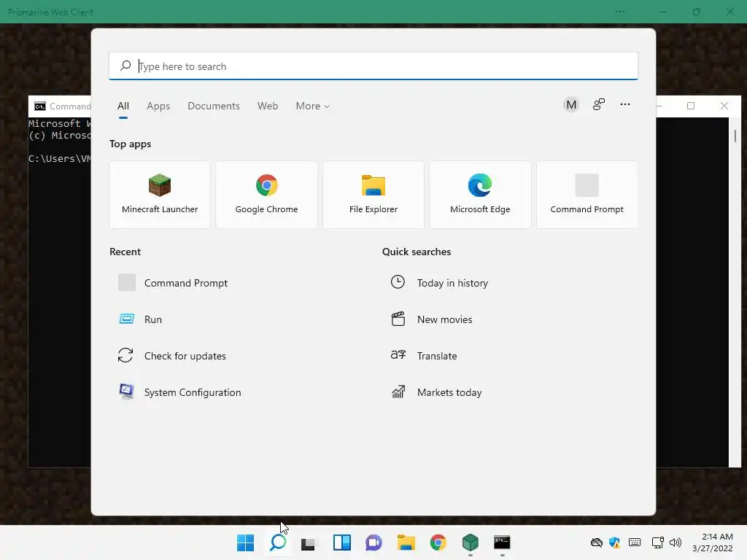Launch Google Chrome from Top apps
The height and width of the screenshot is (560, 747).
266,195
